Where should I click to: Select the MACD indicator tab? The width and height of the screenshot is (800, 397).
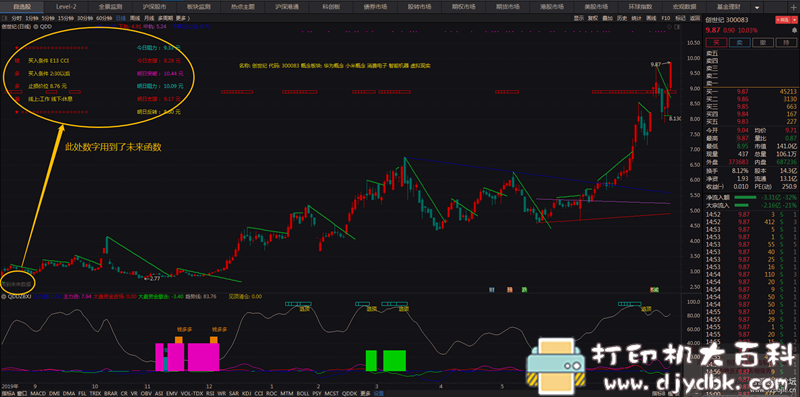(38, 393)
